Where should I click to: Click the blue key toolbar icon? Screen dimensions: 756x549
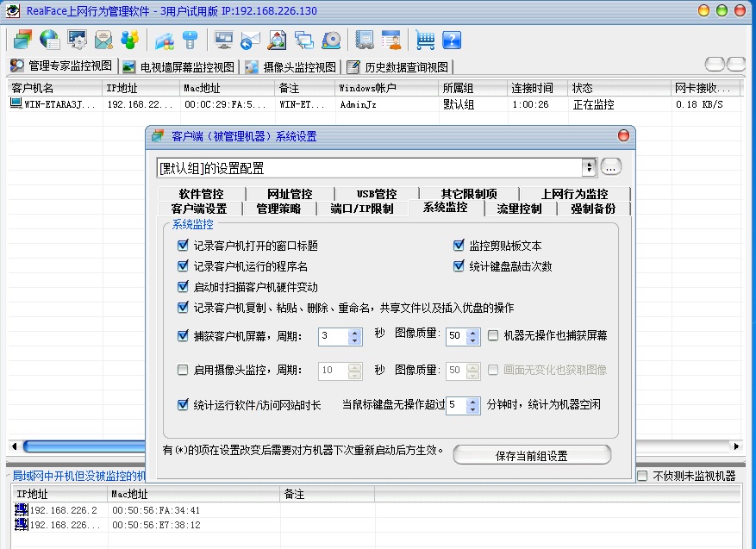191,40
